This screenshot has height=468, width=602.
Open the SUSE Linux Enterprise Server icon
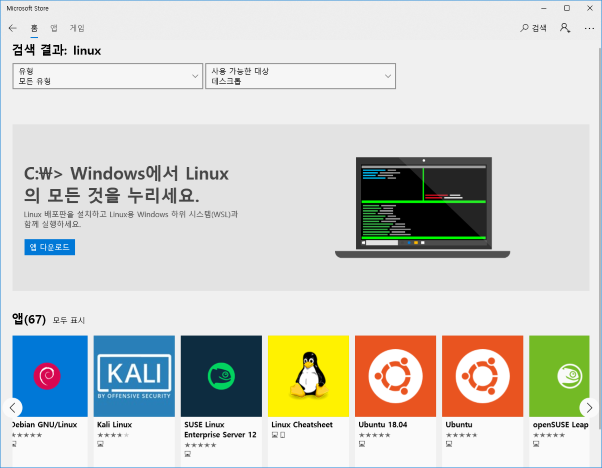tap(221, 376)
